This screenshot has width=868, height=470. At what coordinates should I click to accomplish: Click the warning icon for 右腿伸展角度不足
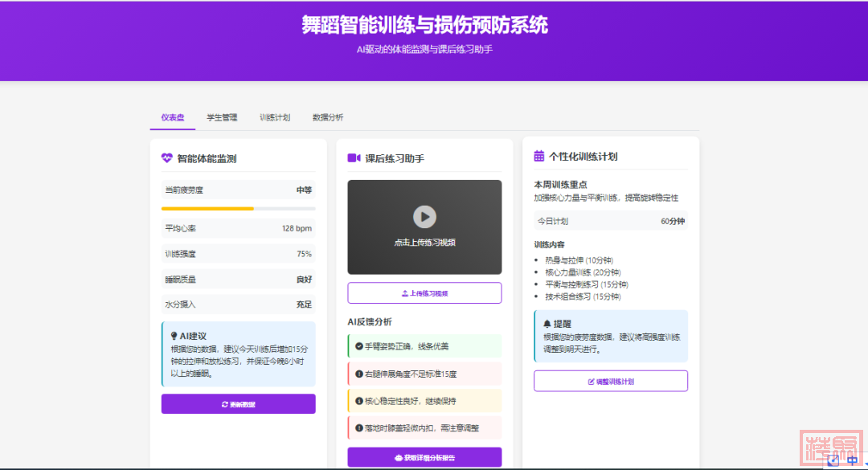[x=358, y=374]
